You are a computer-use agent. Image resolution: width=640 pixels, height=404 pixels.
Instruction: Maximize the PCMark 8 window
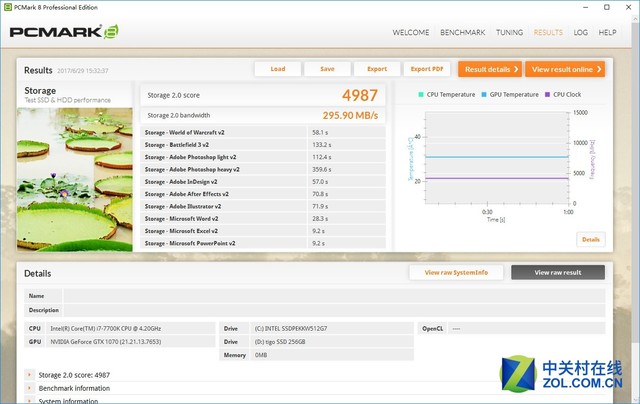click(607, 7)
